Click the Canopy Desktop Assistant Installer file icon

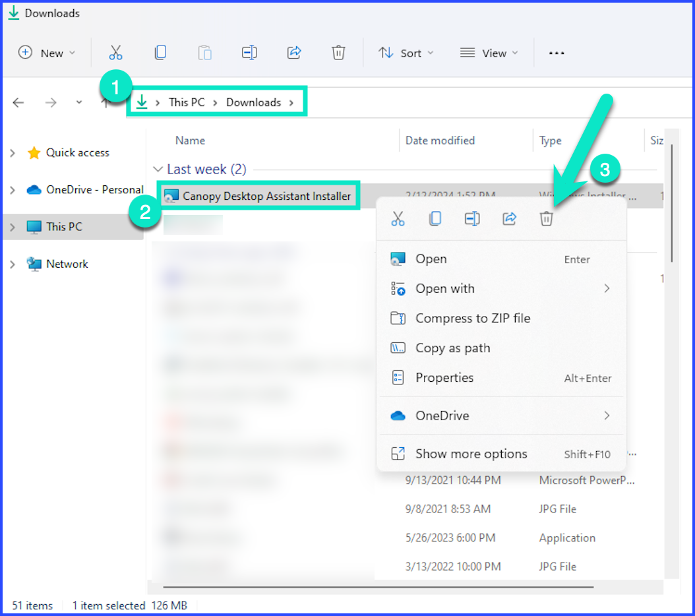171,196
